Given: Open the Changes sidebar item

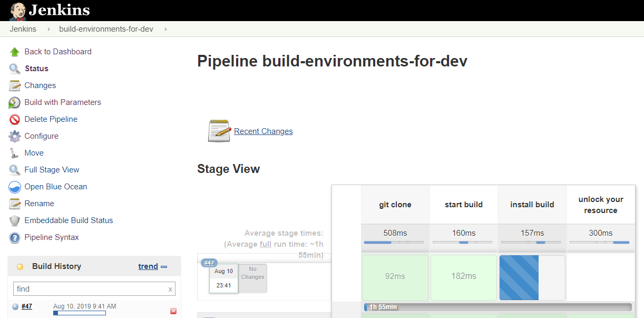Looking at the screenshot, I should 40,85.
